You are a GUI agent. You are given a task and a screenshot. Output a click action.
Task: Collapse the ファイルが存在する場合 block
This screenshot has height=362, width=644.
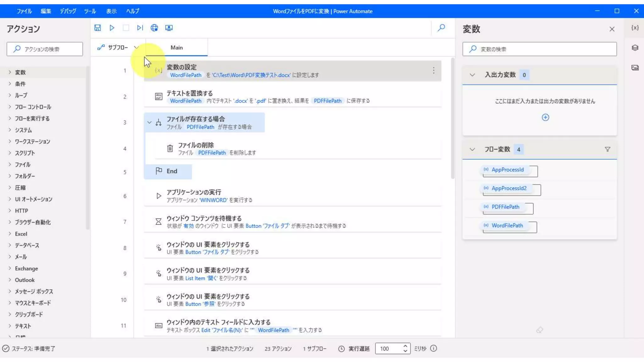(x=149, y=123)
